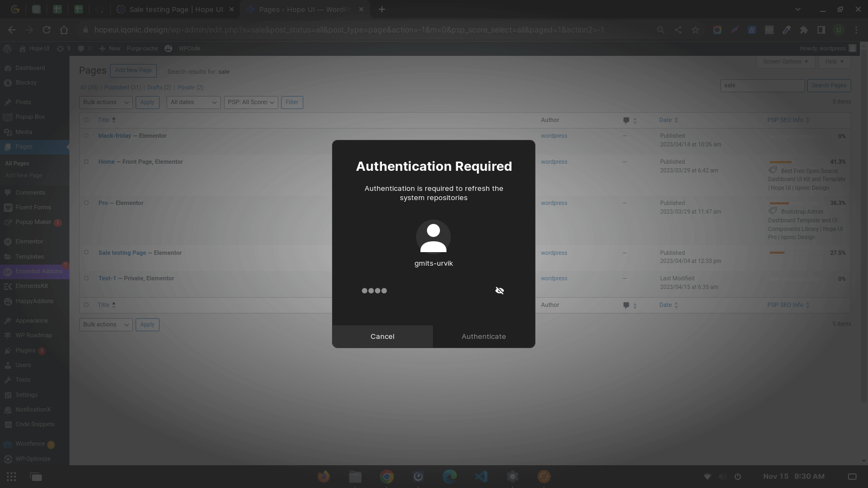The width and height of the screenshot is (868, 488).
Task: Open WPCode in admin bar
Action: coord(189,48)
